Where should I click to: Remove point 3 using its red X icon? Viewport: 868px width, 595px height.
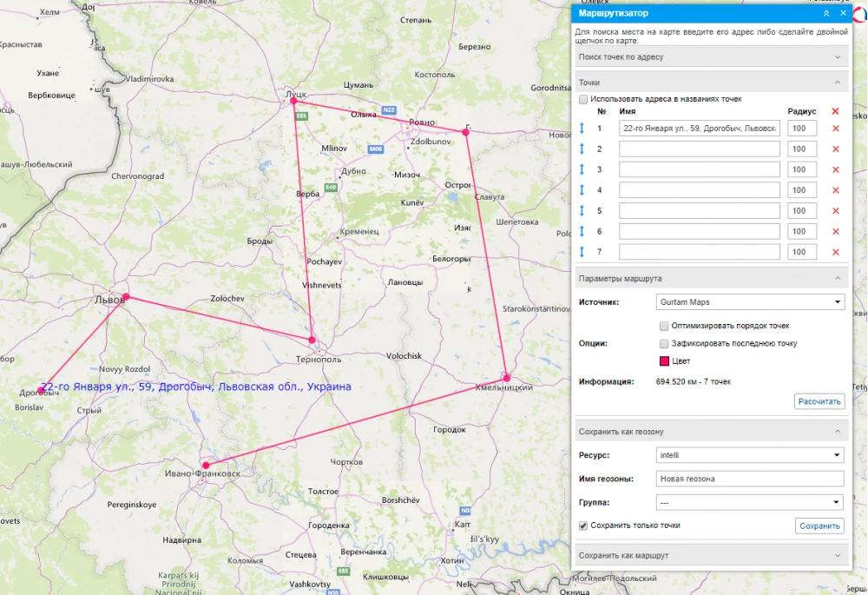point(835,169)
